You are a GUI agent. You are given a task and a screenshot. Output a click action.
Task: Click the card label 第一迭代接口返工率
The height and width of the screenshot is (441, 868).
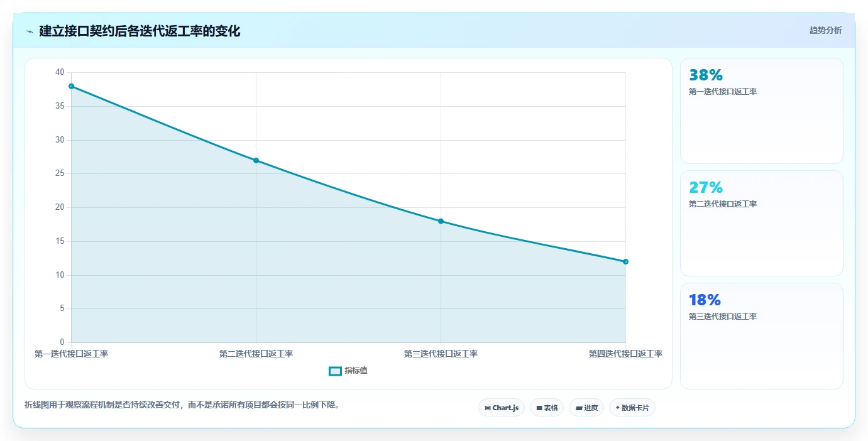tap(723, 92)
